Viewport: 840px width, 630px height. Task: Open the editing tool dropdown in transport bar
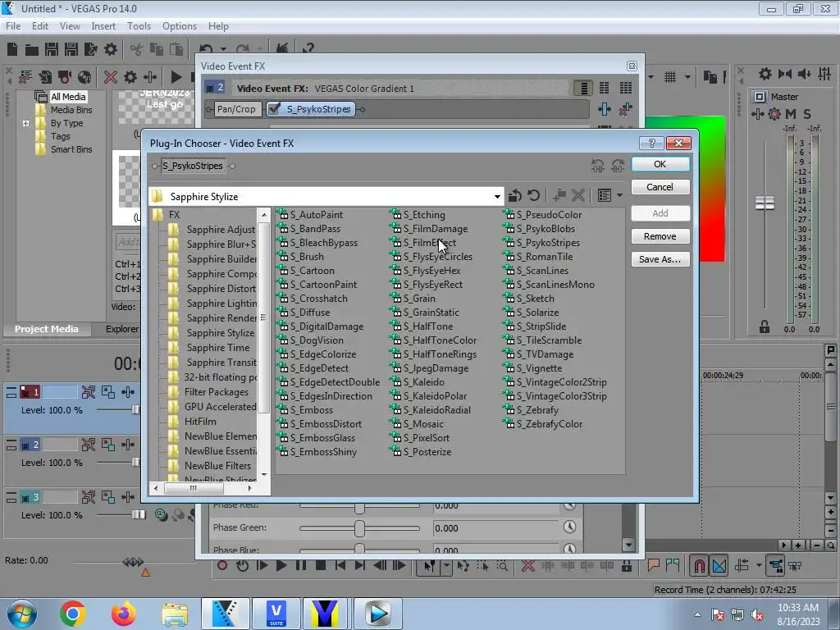[x=446, y=566]
